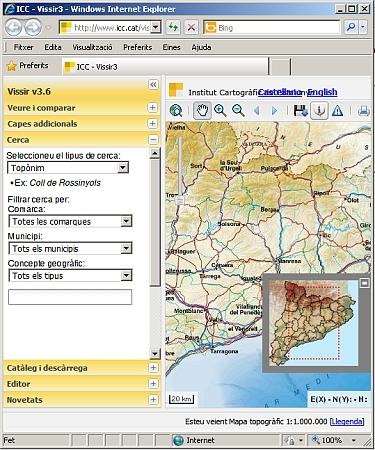Click the browser Stop loading icon
375x450 pixels.
pos(191,27)
